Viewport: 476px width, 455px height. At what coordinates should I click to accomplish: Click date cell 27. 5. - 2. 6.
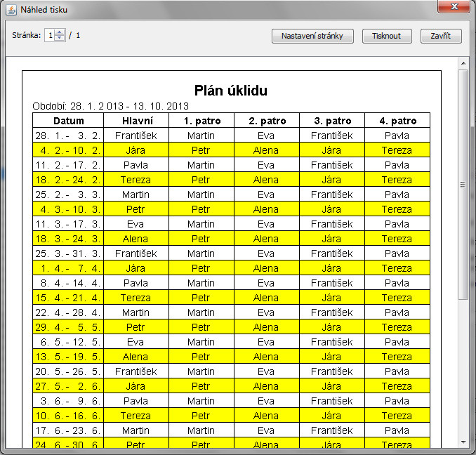68,386
